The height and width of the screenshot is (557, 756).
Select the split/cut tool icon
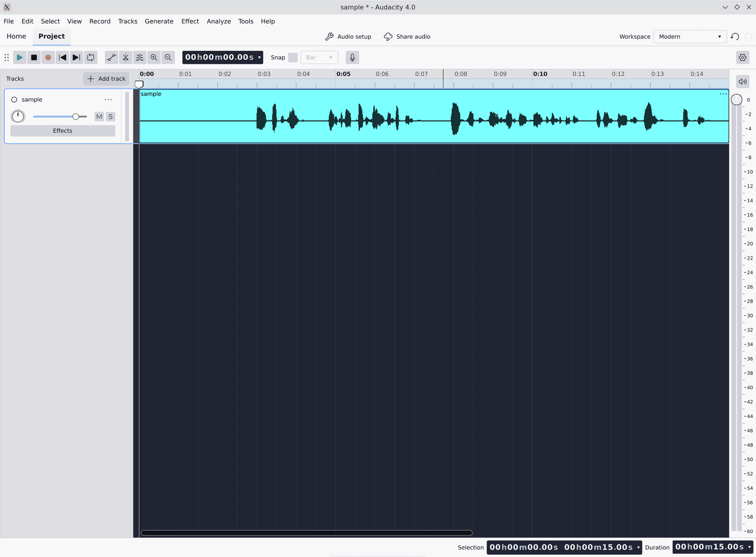(x=126, y=58)
